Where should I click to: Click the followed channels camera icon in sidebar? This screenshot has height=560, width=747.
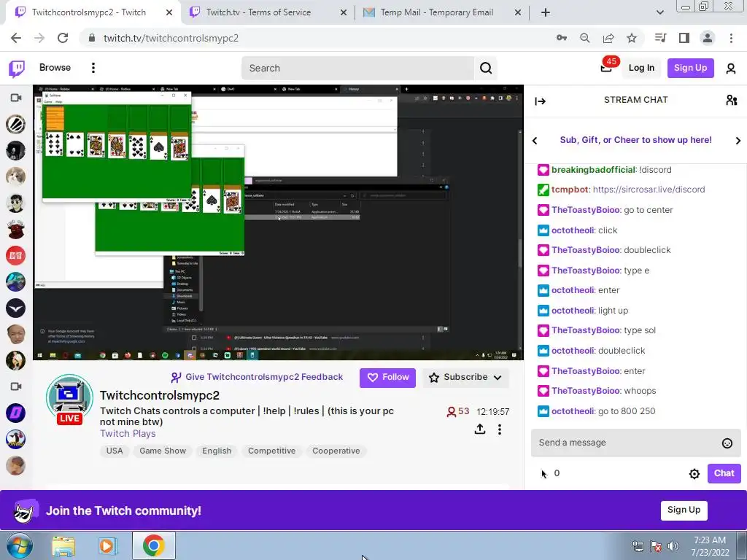click(x=16, y=98)
